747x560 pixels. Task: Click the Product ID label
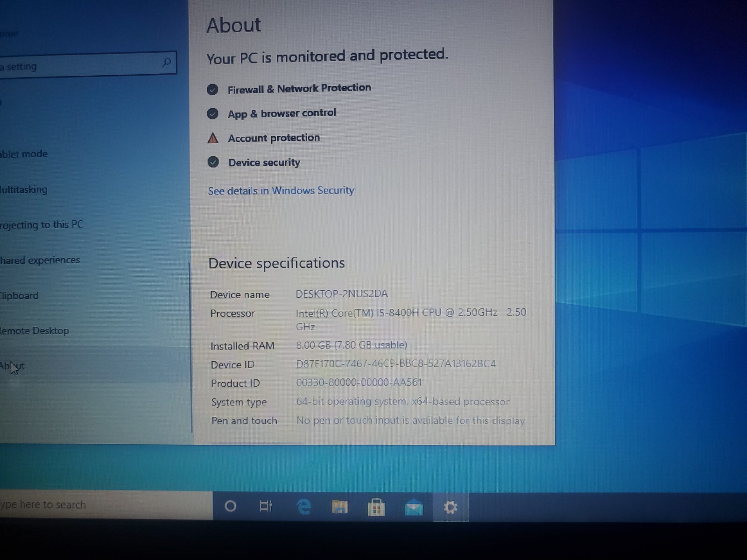[x=235, y=383]
